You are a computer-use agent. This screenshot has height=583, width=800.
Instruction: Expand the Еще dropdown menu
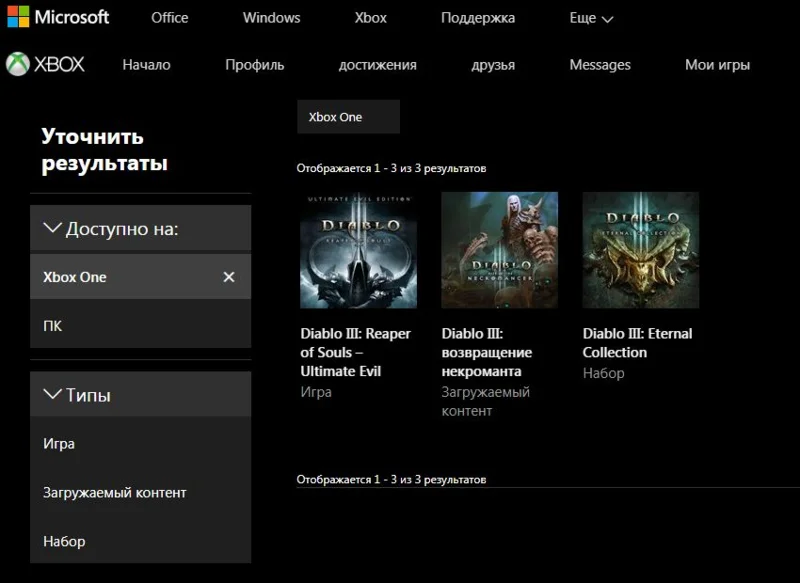(x=591, y=18)
